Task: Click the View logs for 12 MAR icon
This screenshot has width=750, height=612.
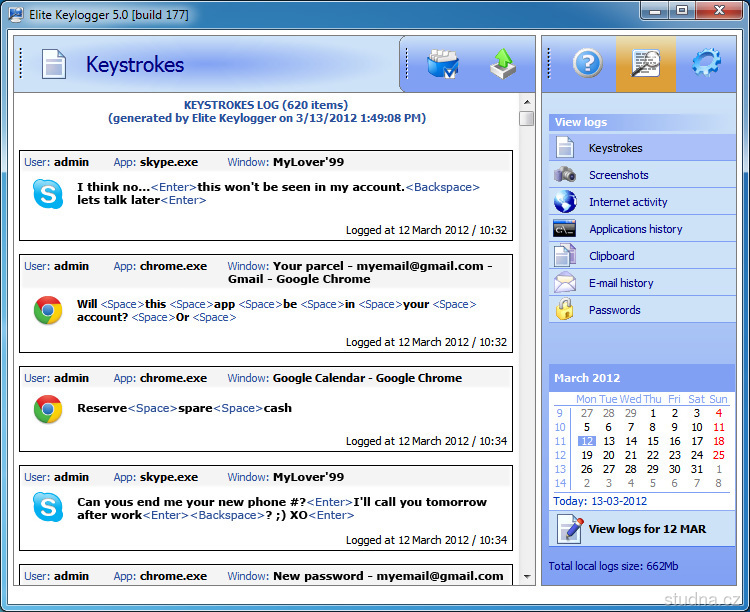Action: coord(570,529)
